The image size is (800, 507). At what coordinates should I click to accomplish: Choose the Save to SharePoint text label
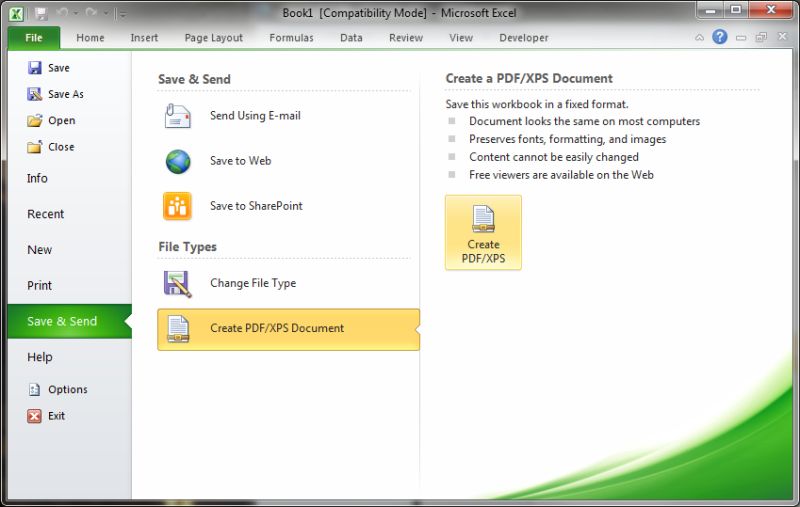click(256, 206)
